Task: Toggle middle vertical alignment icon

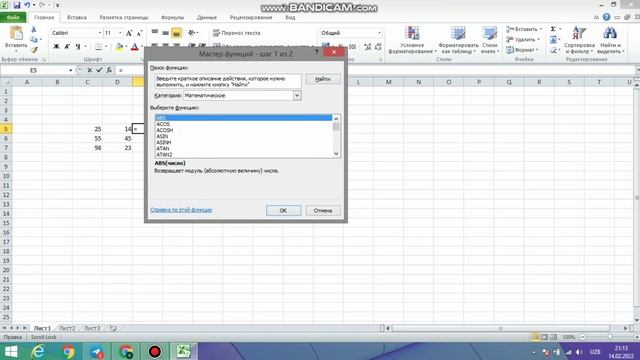Action: pyautogui.click(x=165, y=33)
